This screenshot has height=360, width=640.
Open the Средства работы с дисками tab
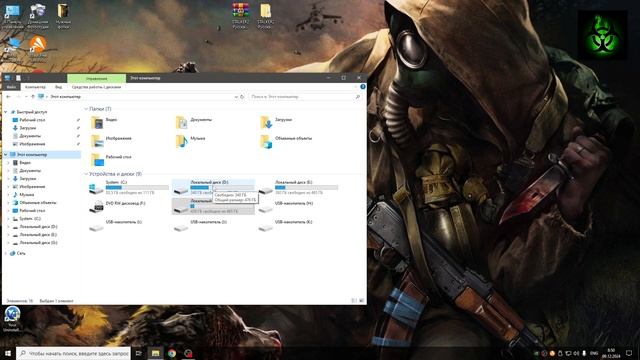(96, 87)
